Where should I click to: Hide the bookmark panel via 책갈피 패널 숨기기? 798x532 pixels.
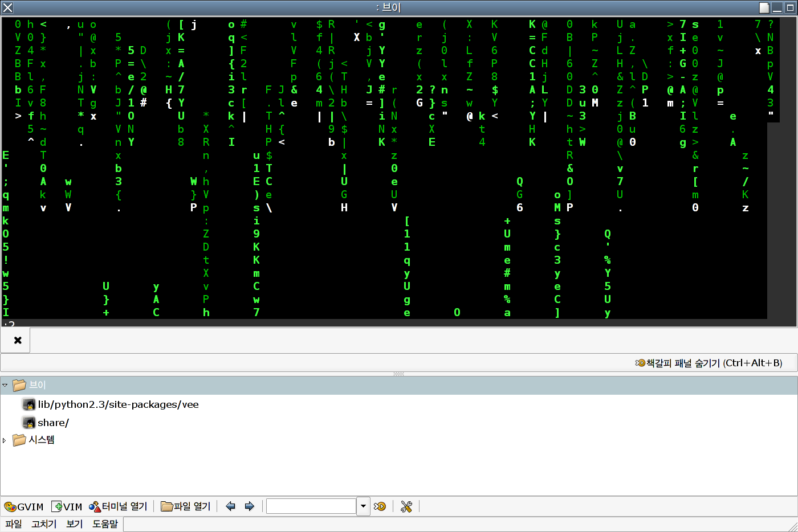pyautogui.click(x=709, y=363)
